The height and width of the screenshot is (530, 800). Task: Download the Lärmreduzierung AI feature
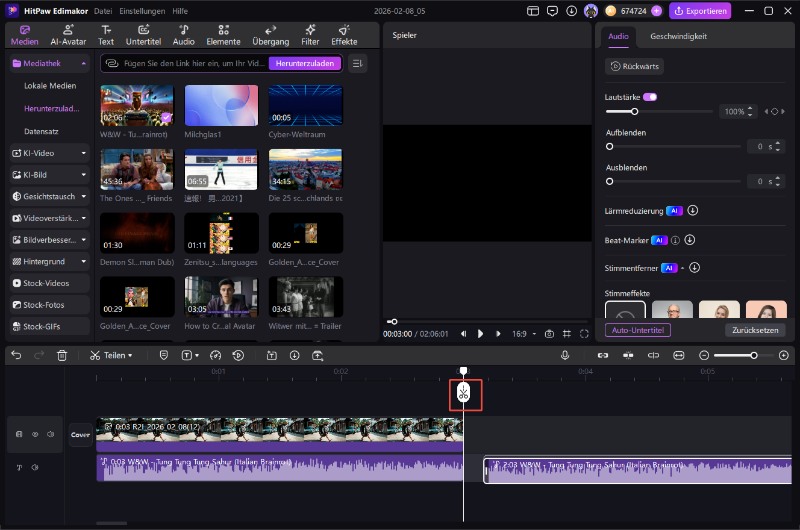[x=692, y=211]
